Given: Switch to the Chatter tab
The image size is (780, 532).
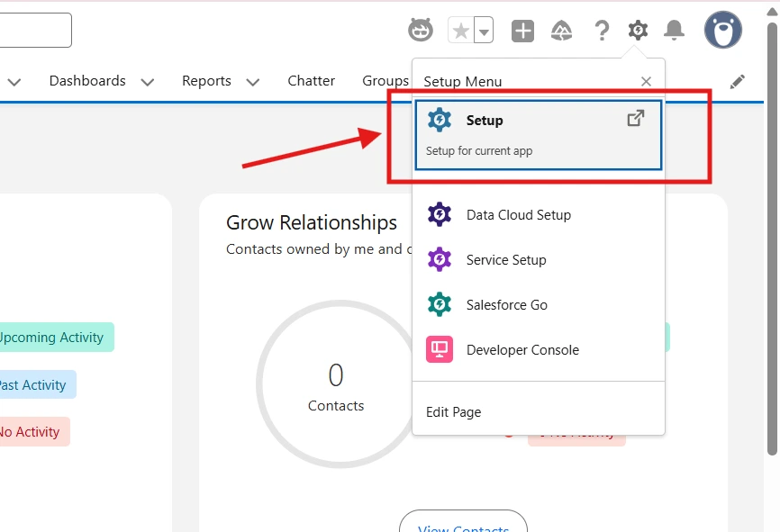Looking at the screenshot, I should tap(311, 81).
